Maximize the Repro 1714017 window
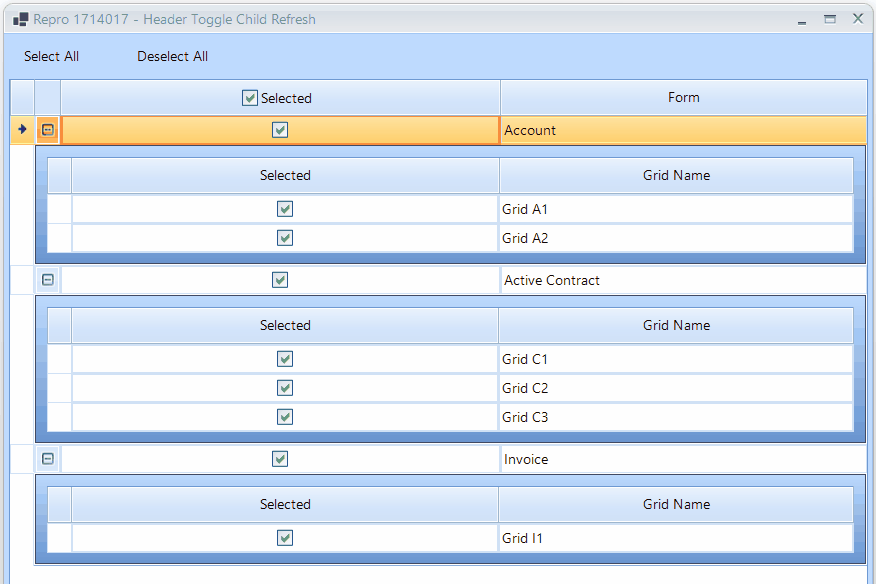 [x=830, y=20]
